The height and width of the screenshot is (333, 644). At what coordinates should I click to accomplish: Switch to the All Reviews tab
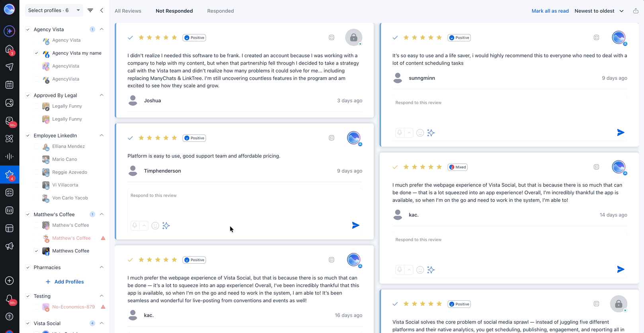point(128,11)
